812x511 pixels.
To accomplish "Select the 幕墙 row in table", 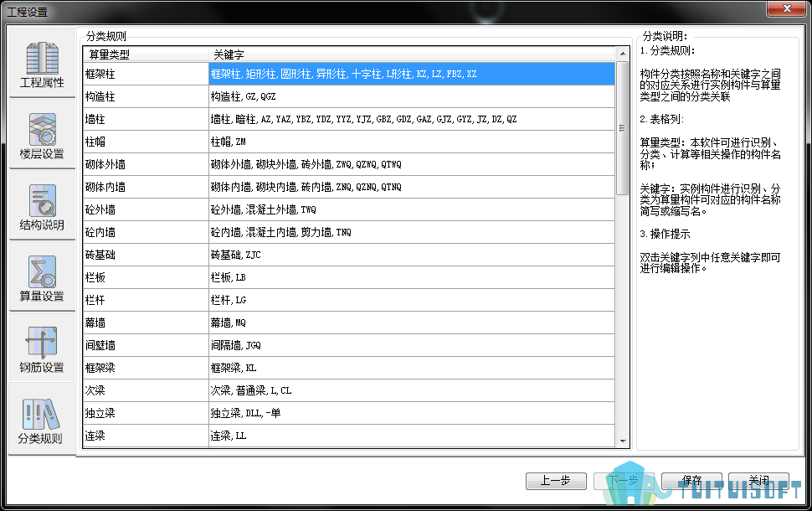I will [145, 323].
